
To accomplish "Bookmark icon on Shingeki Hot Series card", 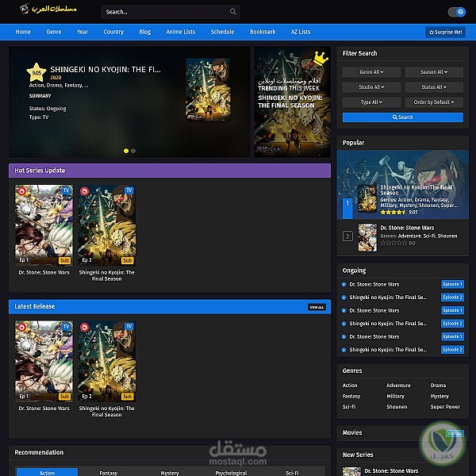I will point(84,191).
